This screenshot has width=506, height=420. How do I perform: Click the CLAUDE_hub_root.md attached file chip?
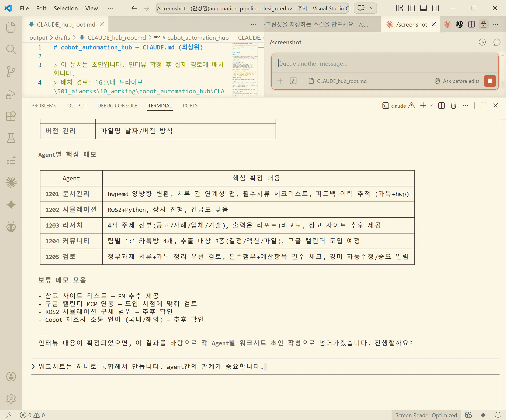tap(337, 81)
